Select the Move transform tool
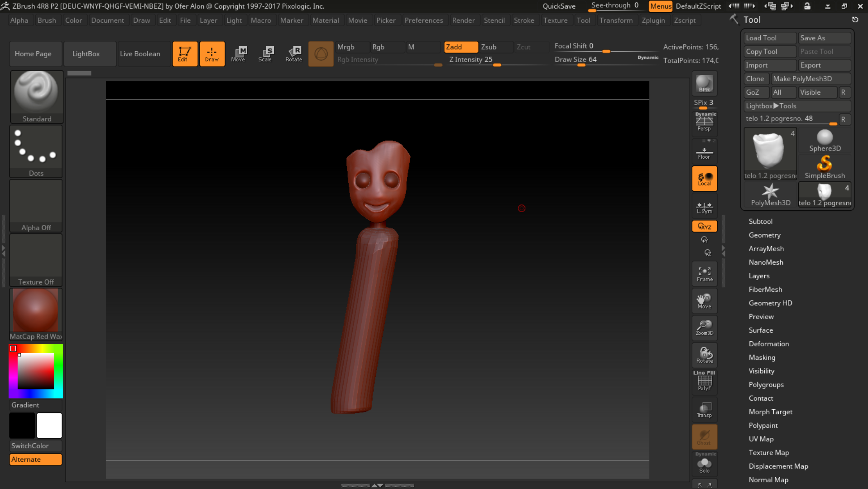Viewport: 868px width, 489px height. (x=239, y=54)
